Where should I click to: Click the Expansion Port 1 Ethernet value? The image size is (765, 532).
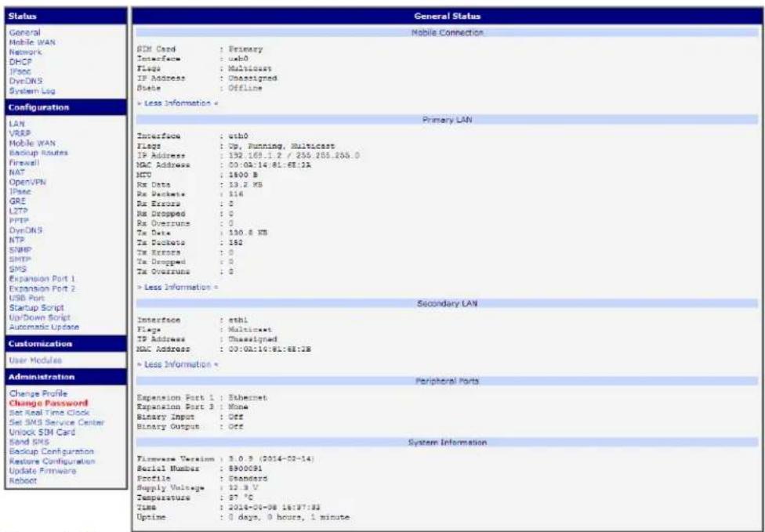pos(247,398)
